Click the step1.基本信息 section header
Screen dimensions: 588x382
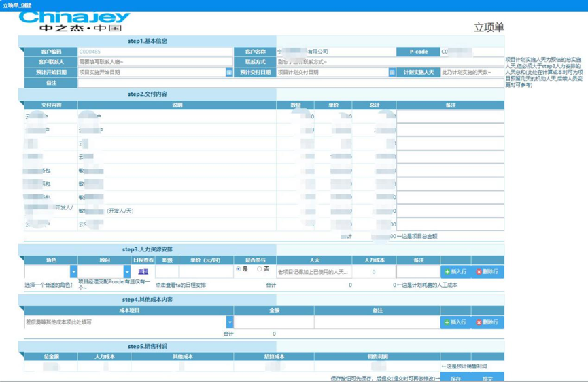point(148,41)
